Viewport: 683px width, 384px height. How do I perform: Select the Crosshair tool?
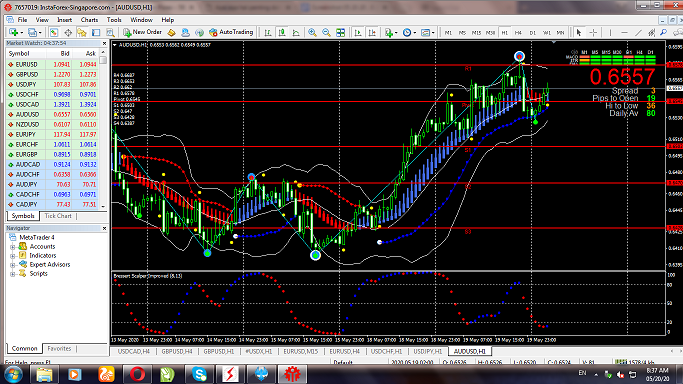point(593,32)
